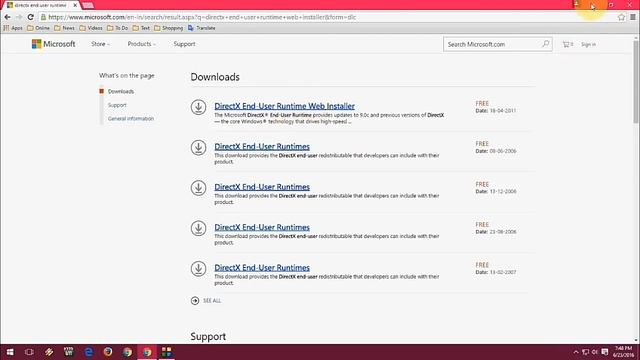
Task: Click the browser forward arrow
Action: [19, 17]
